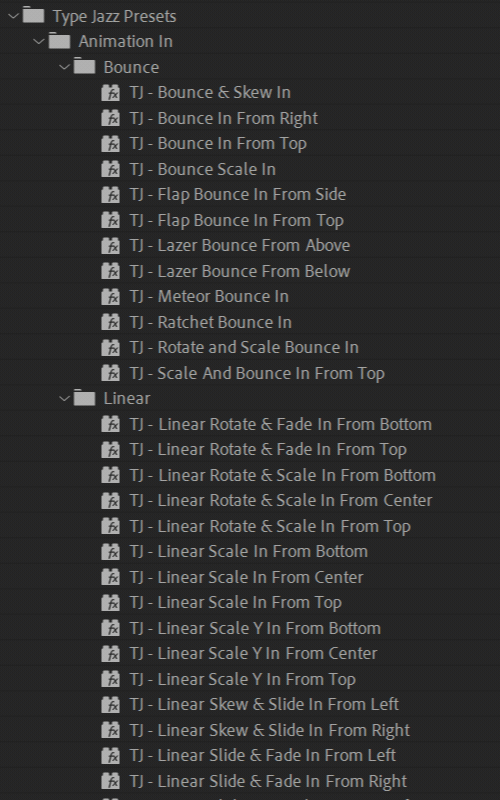Image resolution: width=500 pixels, height=800 pixels.
Task: Select 'TJ - Scale And Bounce In From Top' preset
Action: [x=257, y=373]
